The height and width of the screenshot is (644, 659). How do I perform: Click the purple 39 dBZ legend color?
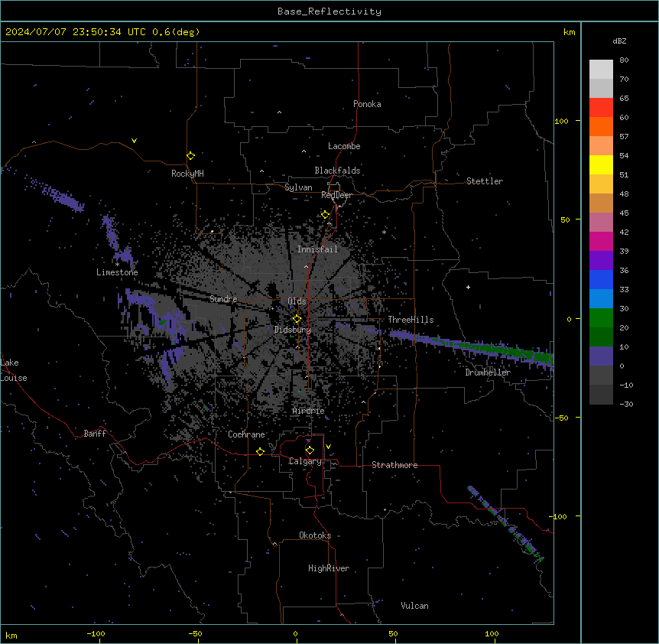point(601,261)
